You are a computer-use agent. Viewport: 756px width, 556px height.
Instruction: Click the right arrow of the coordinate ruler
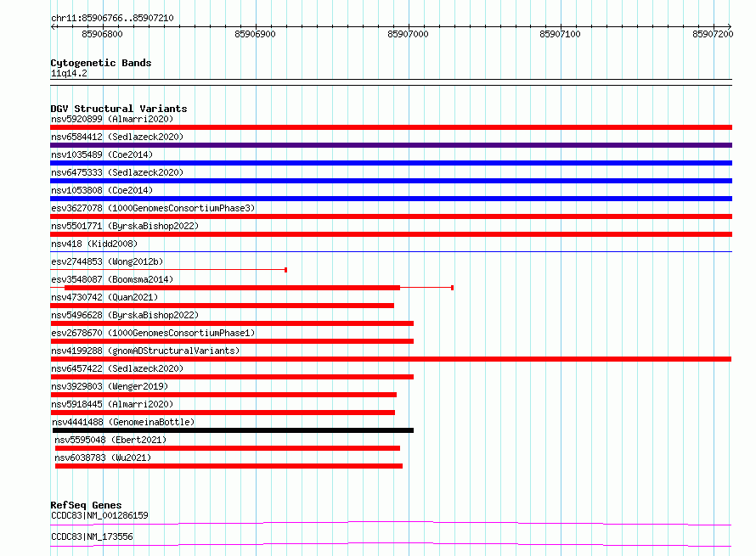[730, 26]
